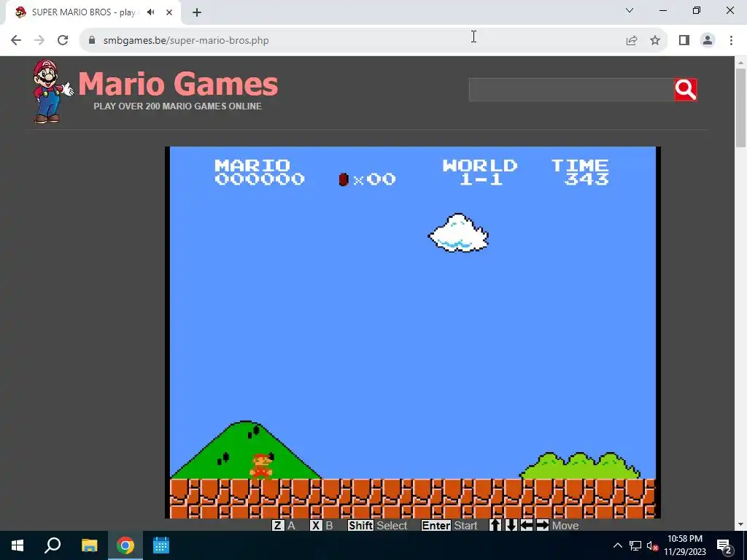Open the notification center icon
The width and height of the screenshot is (747, 560).
pyautogui.click(x=724, y=545)
